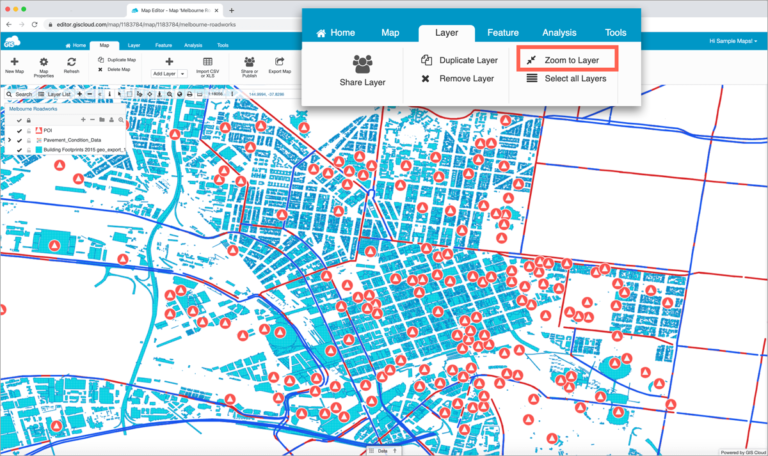Open Map Properties gear icon
This screenshot has width=768, height=456.
pos(44,62)
